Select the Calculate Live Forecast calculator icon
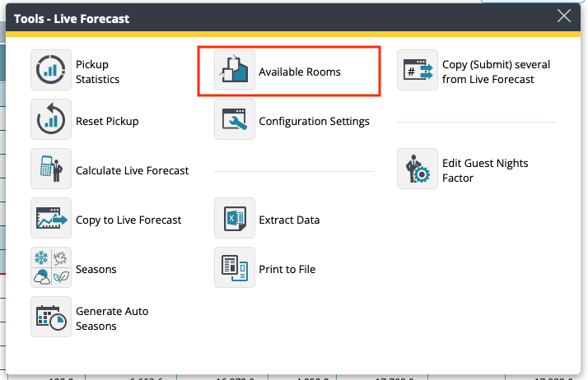588x380 pixels. pos(51,170)
